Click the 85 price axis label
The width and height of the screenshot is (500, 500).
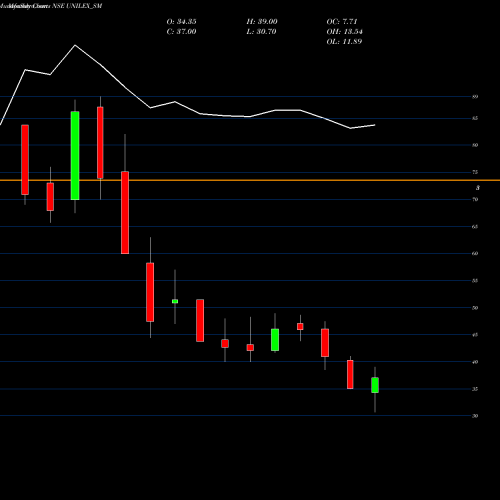pyautogui.click(x=475, y=118)
